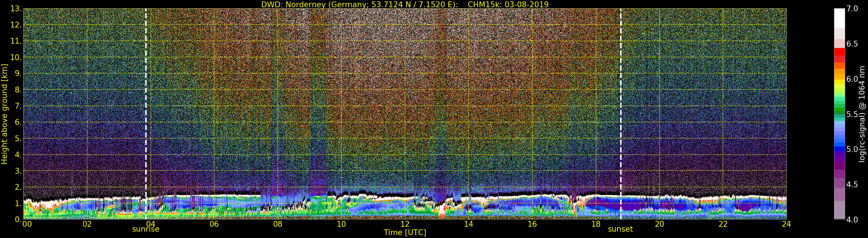Click the '5.0' colorbar tick label
Screen dimensions: 868x238
852,149
